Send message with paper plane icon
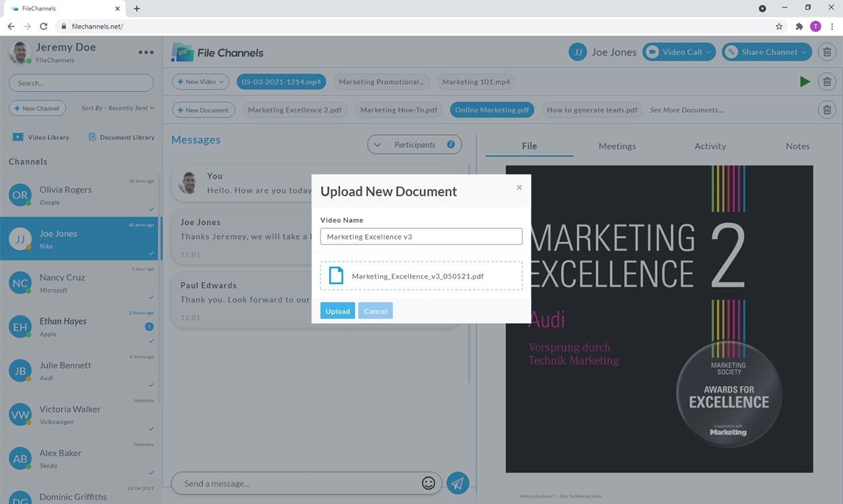 457,483
